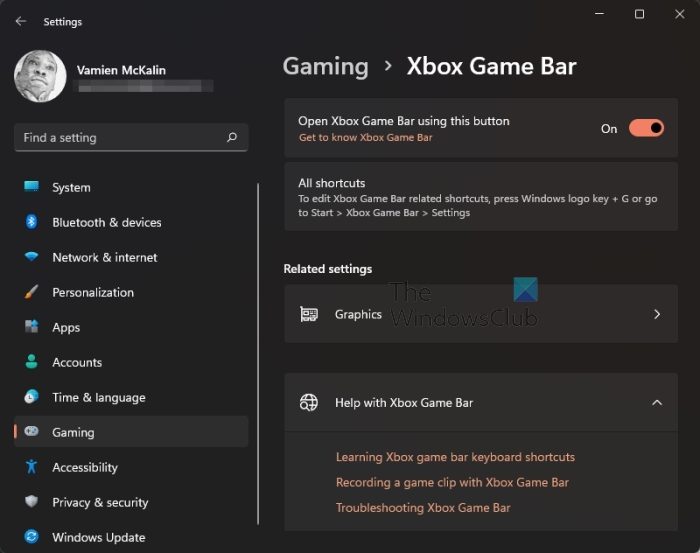
Task: Click the Time & language globe clock icon
Action: pyautogui.click(x=31, y=396)
